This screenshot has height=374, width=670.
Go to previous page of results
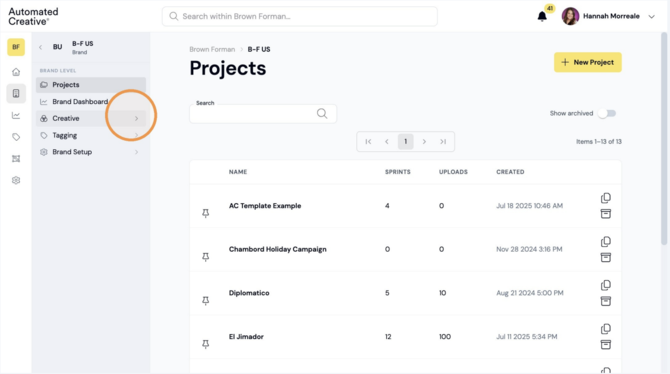click(387, 141)
